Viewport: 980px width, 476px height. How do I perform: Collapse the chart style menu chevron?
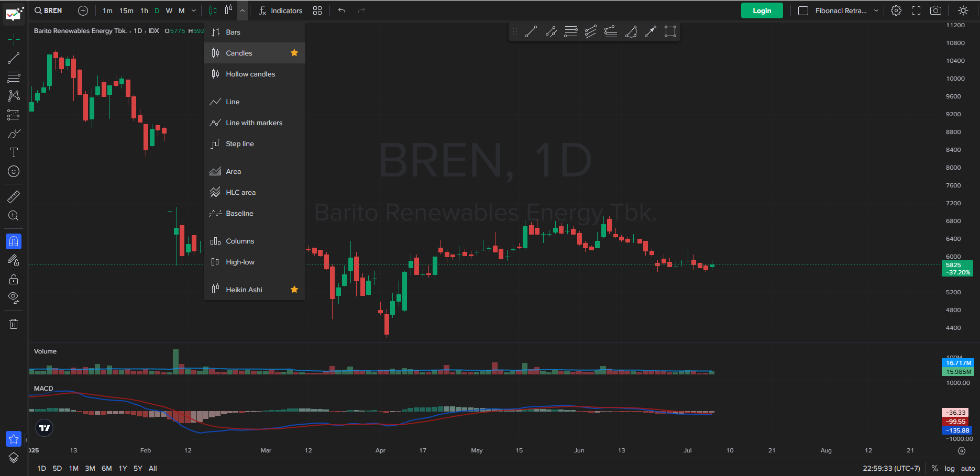pos(243,10)
